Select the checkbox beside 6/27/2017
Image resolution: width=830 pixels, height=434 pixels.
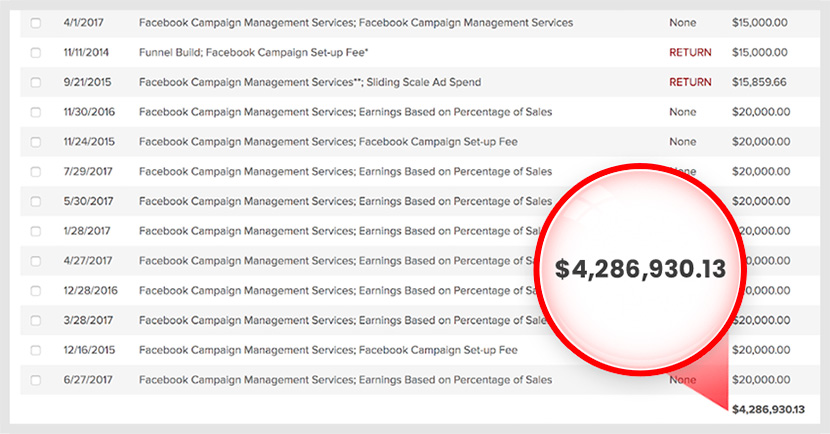[36, 380]
